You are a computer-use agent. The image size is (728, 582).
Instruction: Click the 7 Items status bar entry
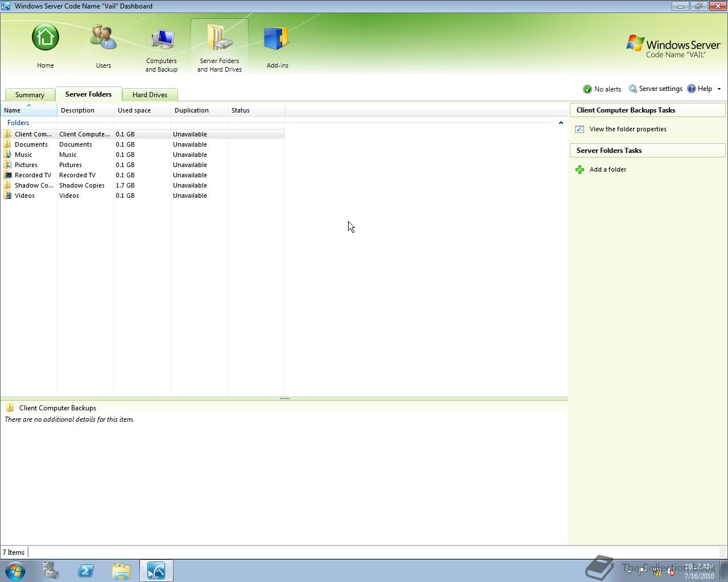point(14,552)
